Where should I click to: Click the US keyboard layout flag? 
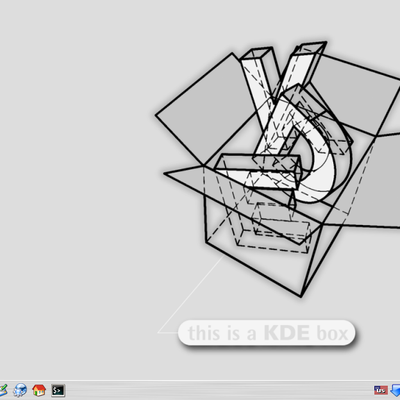380,390
